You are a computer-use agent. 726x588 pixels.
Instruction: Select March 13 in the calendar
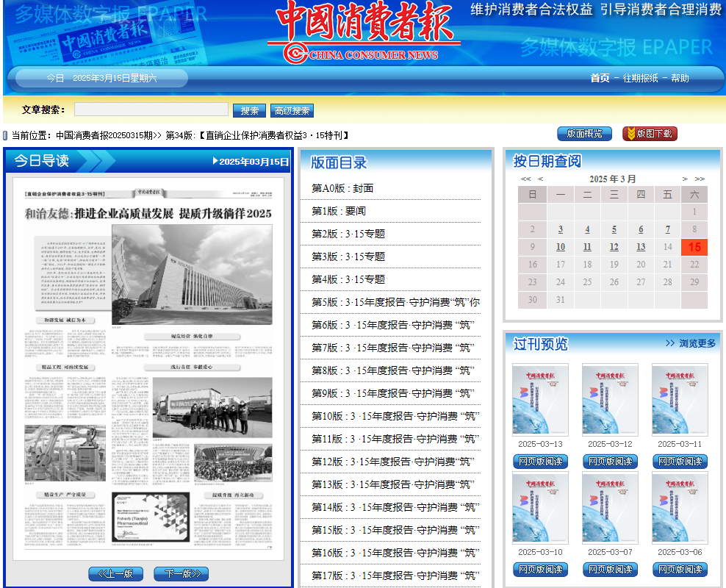641,247
